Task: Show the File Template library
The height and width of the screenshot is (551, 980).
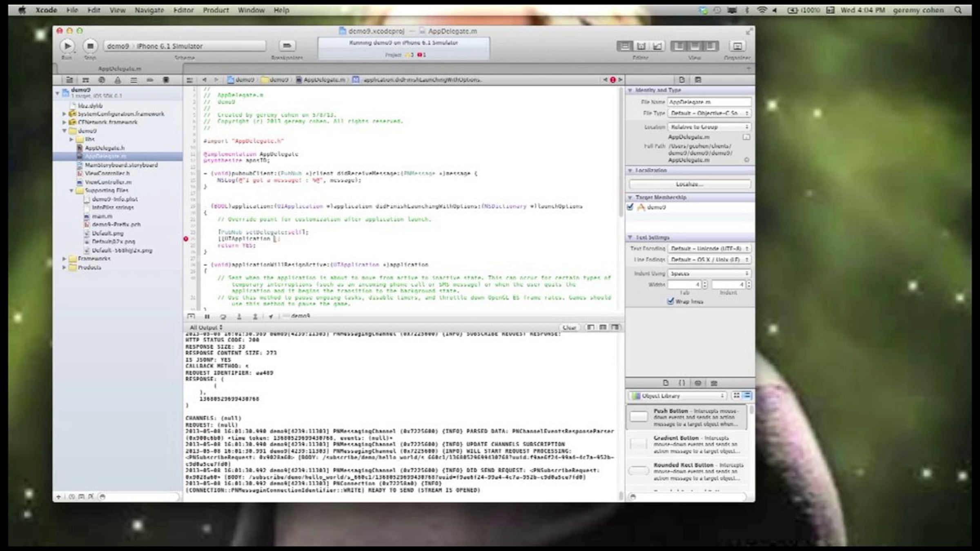Action: (x=666, y=383)
